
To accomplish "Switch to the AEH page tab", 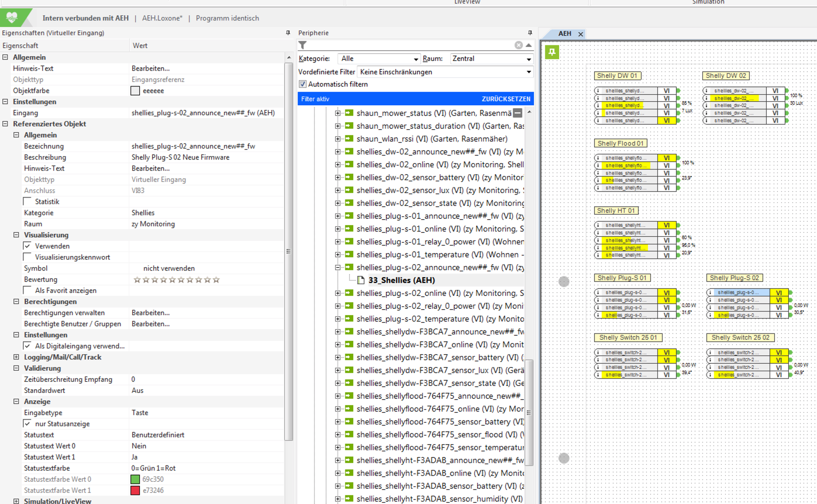I will 564,34.
